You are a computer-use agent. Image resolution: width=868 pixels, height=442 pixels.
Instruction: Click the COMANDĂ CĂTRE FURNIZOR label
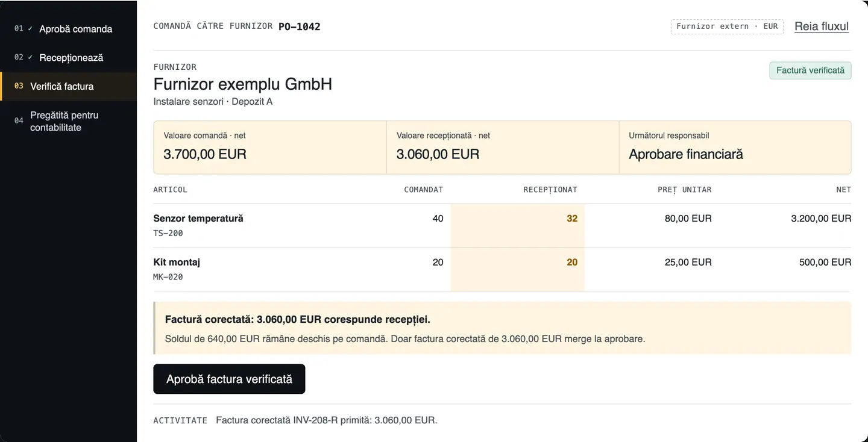point(213,26)
